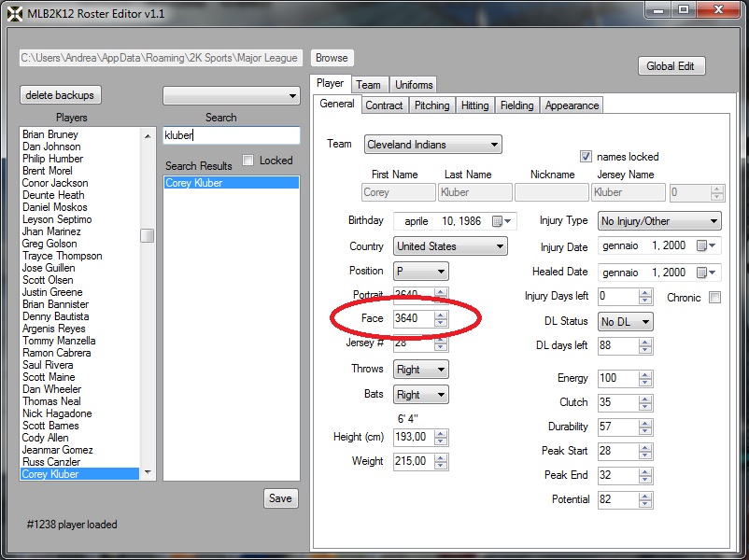Select Corey Kluber in Players list
Screen dimensions: 749x560
(x=79, y=474)
